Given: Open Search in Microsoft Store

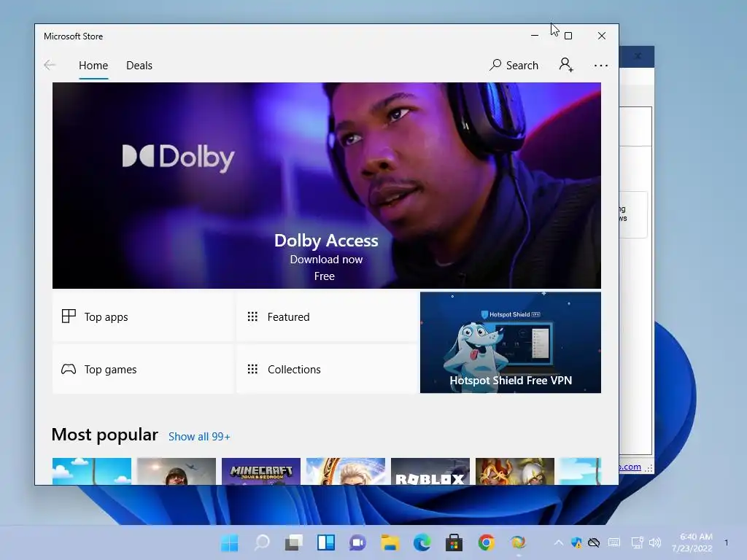Looking at the screenshot, I should [514, 65].
